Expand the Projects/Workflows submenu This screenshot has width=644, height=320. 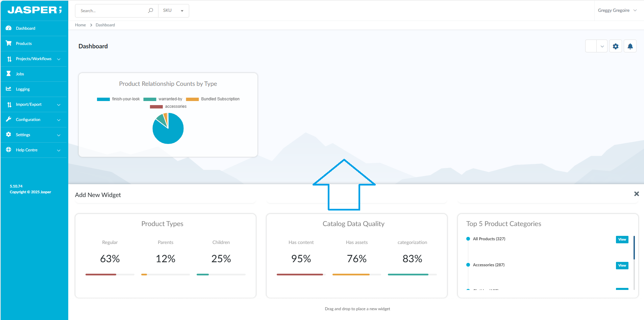coord(34,59)
